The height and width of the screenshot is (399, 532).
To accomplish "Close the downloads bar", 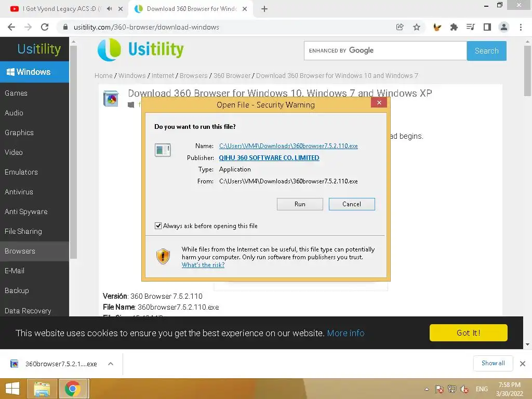I will (523, 364).
